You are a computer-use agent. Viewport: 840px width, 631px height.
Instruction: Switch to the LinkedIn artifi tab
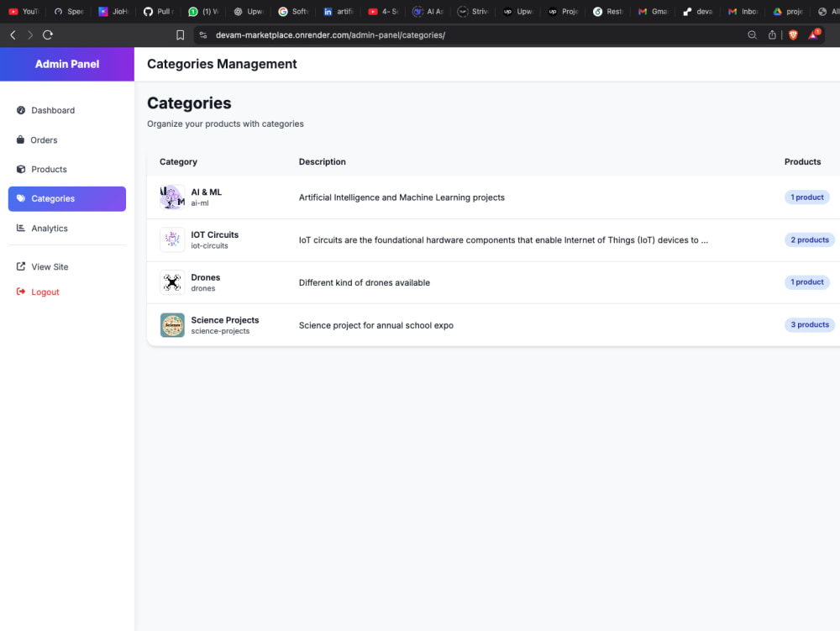tap(339, 11)
